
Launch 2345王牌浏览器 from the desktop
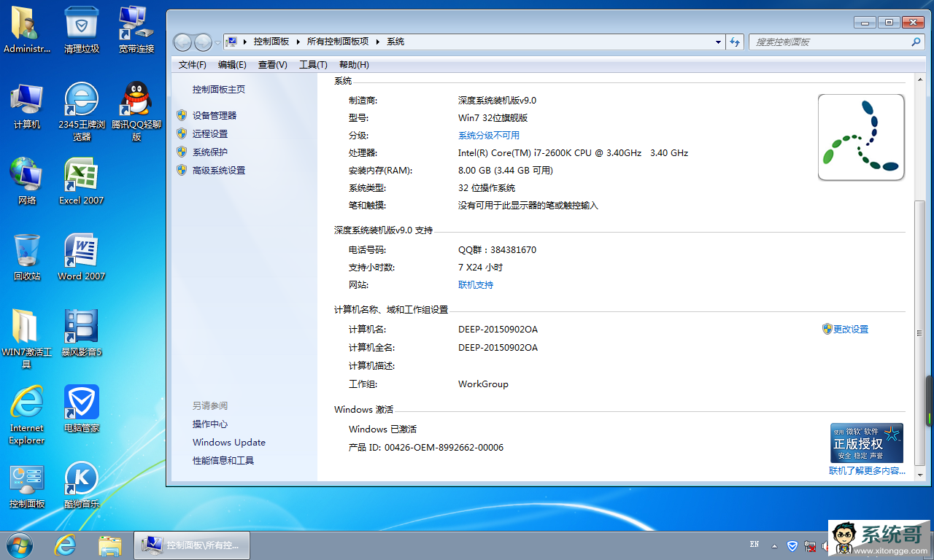point(81,112)
